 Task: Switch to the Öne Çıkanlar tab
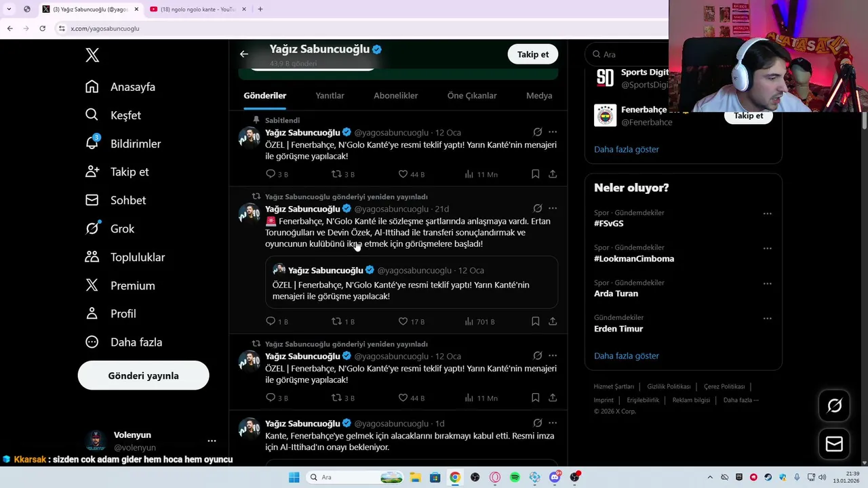click(x=472, y=96)
